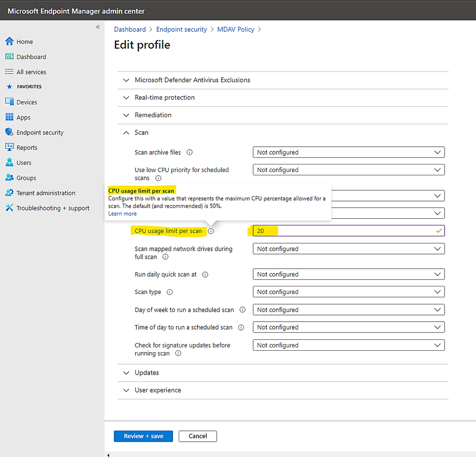Click the Learn more link in tooltip
Image resolution: width=476 pixels, height=457 pixels.
pos(122,213)
